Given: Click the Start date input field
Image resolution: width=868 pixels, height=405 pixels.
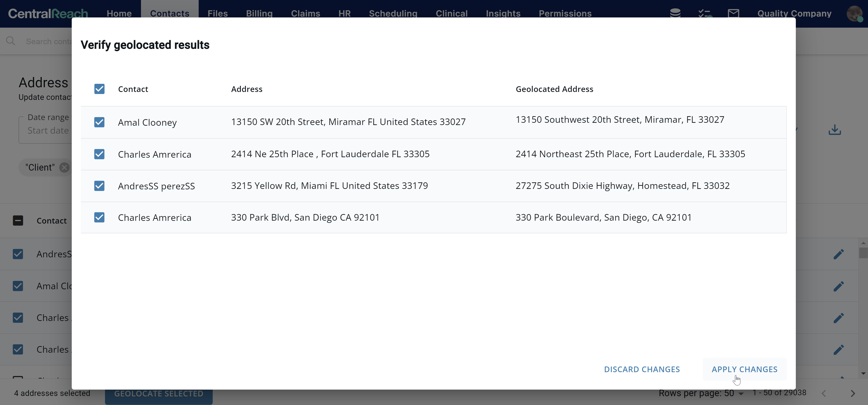Looking at the screenshot, I should 45,130.
